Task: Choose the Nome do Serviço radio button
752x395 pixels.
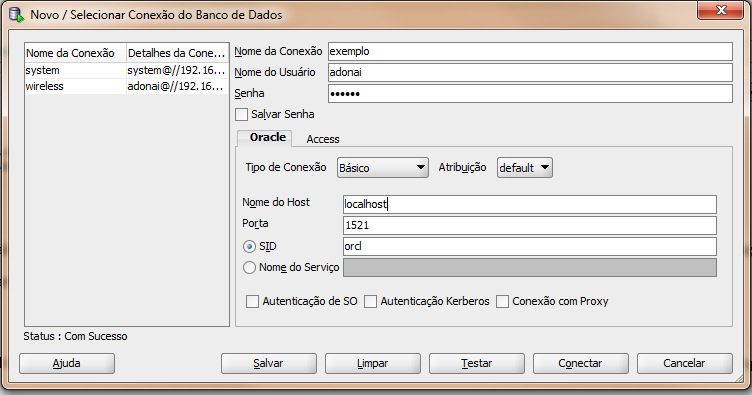Action: tap(249, 267)
